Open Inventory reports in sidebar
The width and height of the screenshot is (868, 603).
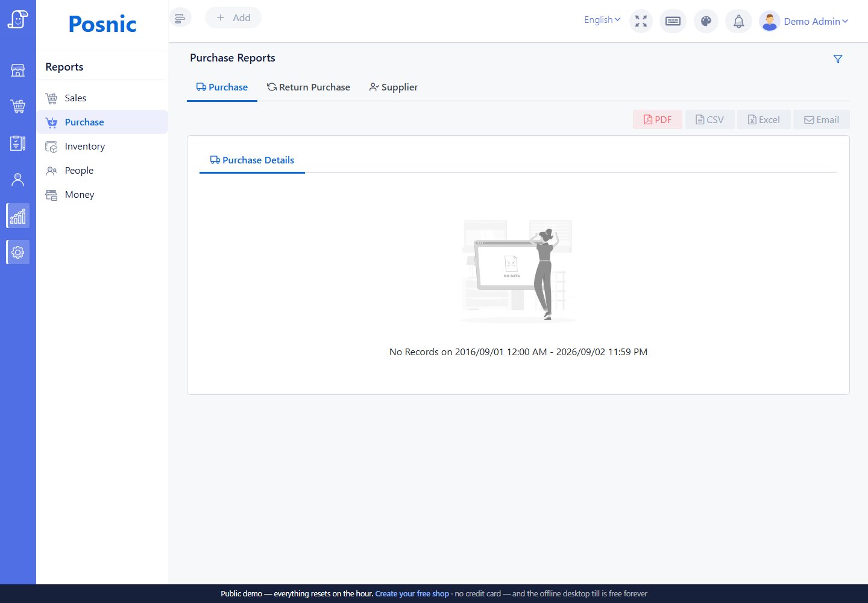coord(102,146)
